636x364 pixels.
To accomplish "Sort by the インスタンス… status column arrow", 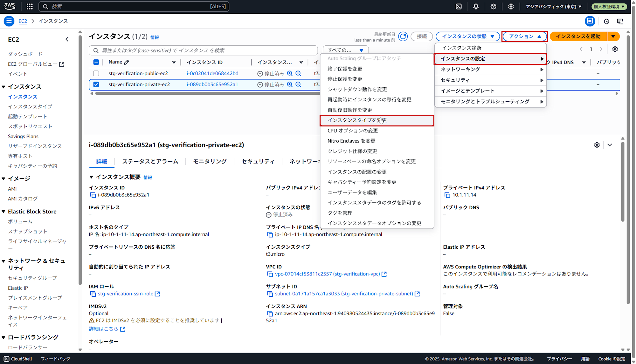I will click(x=301, y=62).
